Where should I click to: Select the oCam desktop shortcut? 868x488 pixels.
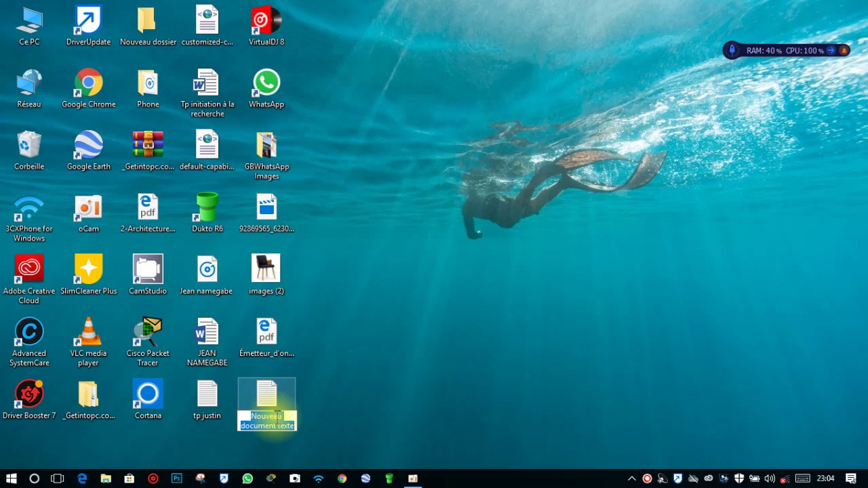click(x=89, y=213)
